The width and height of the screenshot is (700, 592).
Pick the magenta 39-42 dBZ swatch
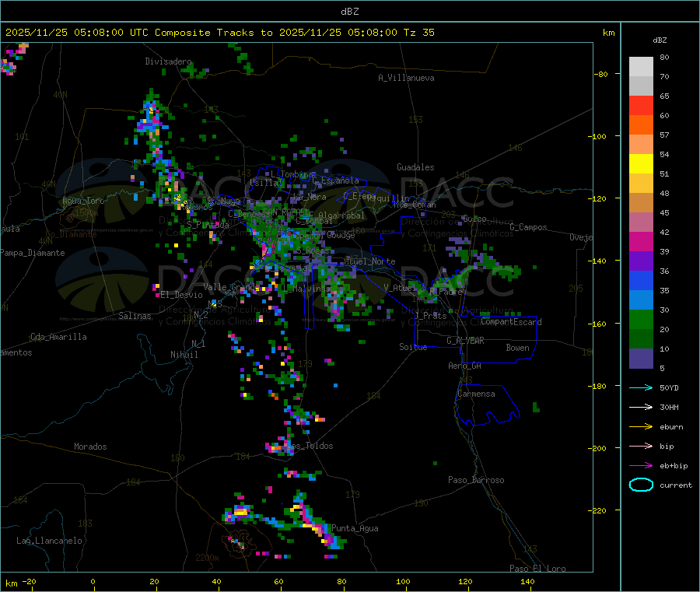pyautogui.click(x=641, y=242)
